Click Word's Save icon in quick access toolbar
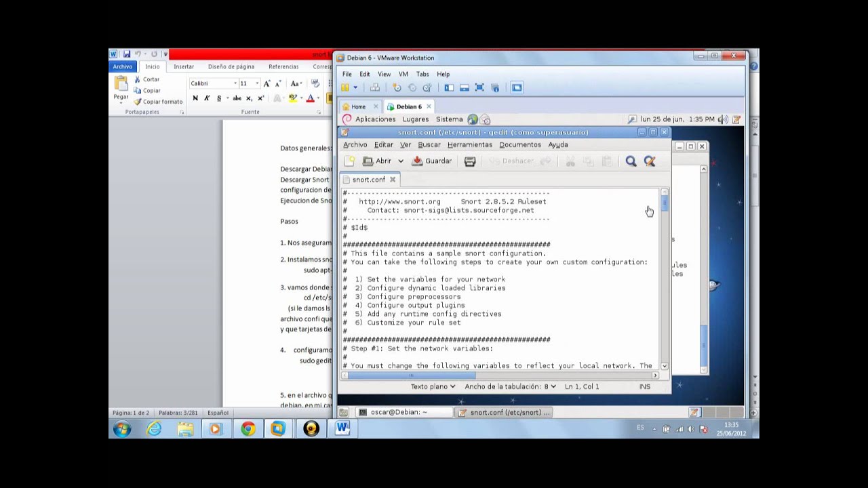Screen dimensions: 868x488 click(126, 54)
